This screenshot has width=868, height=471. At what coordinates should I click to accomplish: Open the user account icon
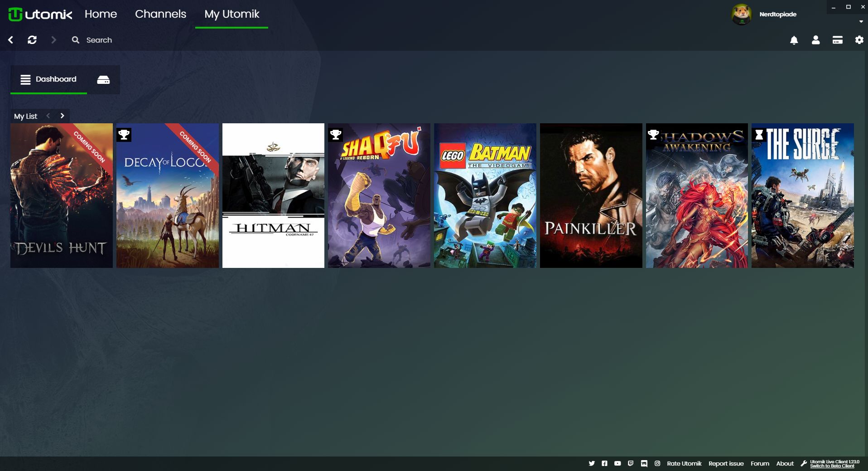[815, 40]
